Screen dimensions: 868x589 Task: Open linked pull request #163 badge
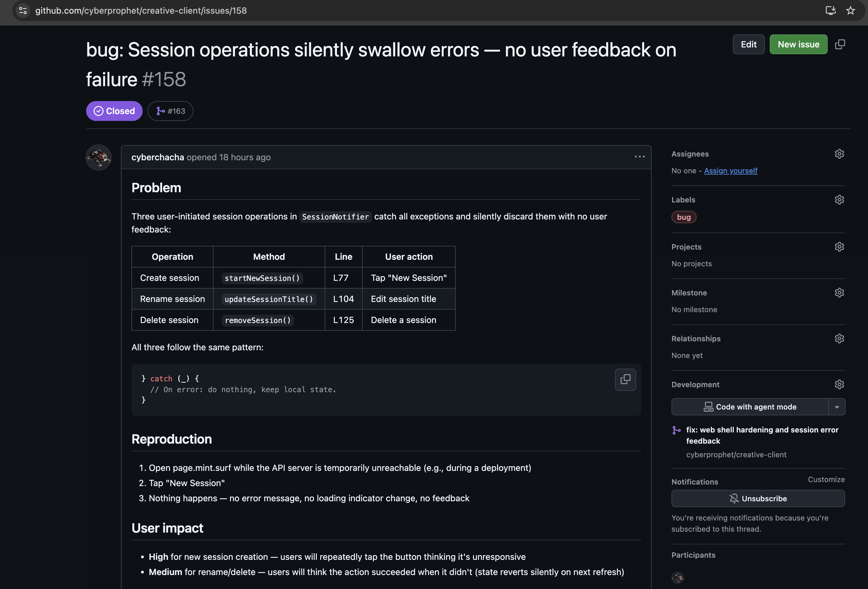(x=170, y=111)
